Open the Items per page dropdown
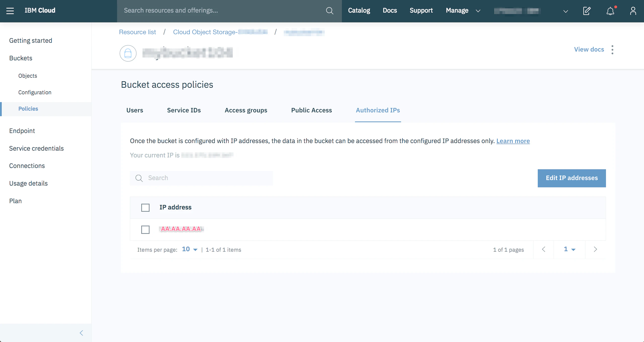Viewport: 644px width, 342px height. 190,249
